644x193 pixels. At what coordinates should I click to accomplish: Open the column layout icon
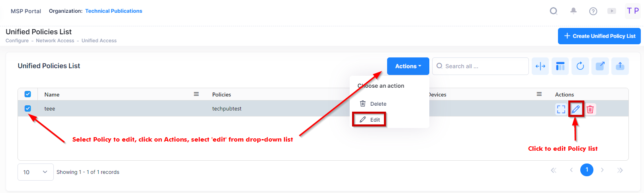(x=560, y=66)
